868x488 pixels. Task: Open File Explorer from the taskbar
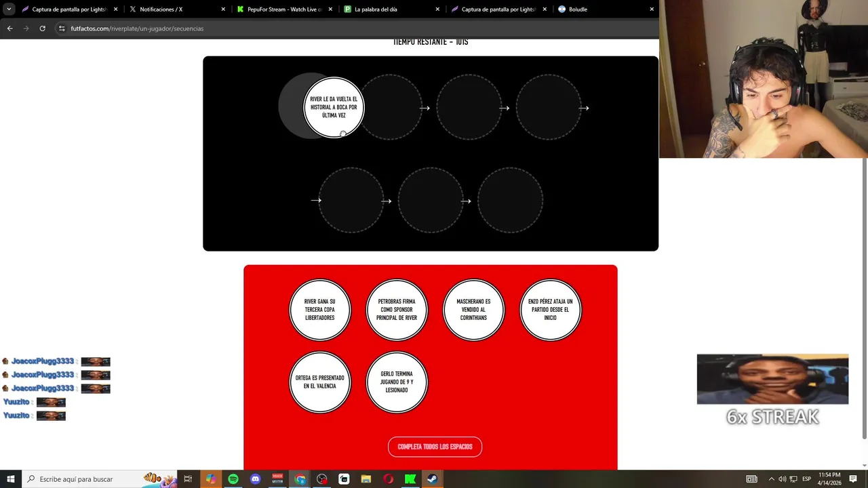[366, 479]
